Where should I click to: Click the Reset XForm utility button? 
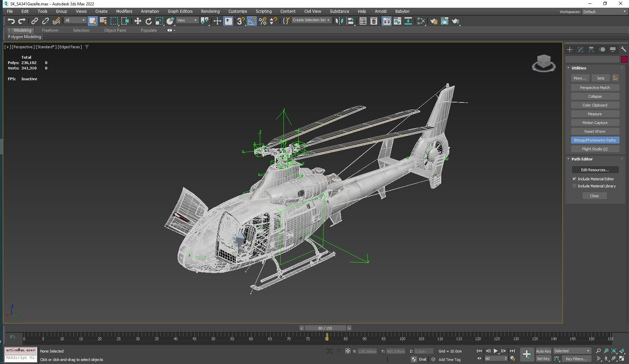[x=595, y=131]
